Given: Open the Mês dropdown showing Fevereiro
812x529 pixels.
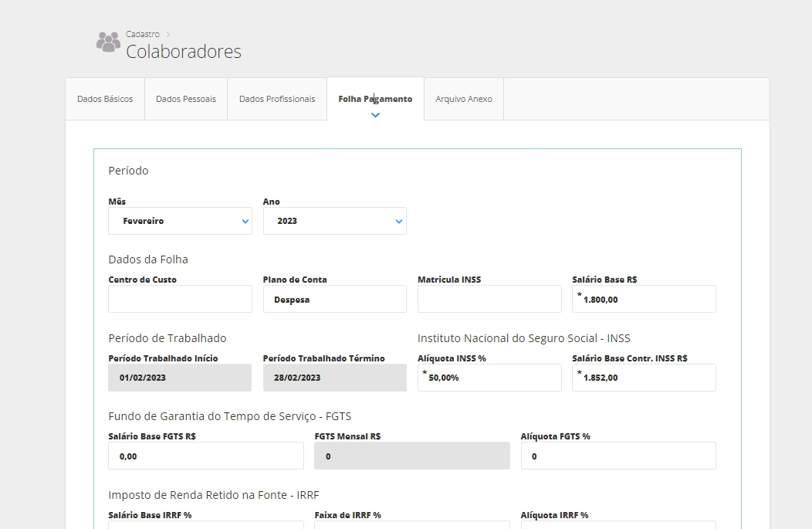Looking at the screenshot, I should (x=180, y=221).
